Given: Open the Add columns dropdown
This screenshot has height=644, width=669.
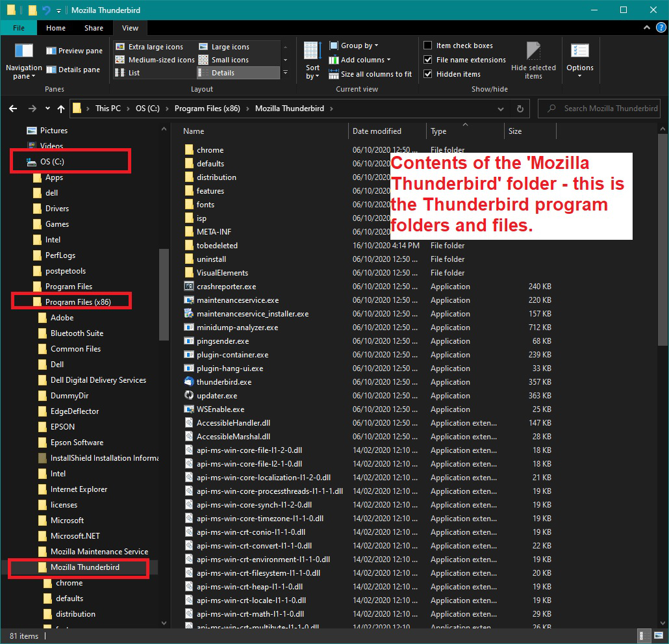Looking at the screenshot, I should (360, 60).
